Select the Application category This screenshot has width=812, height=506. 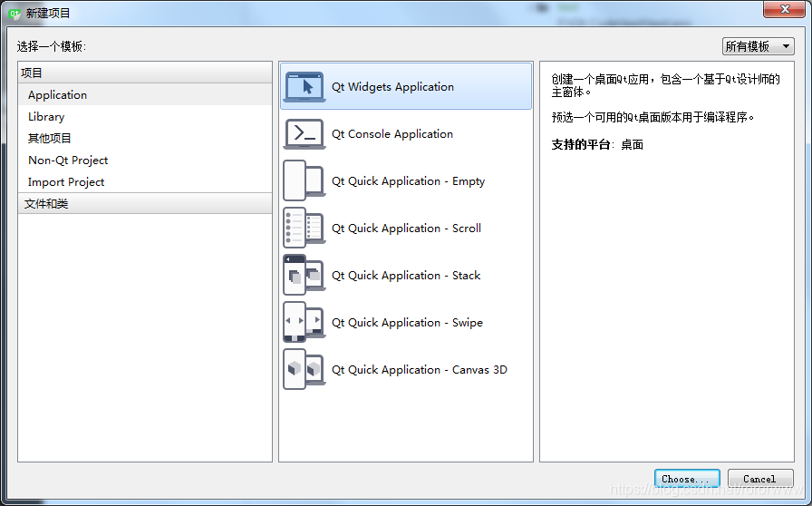point(144,95)
